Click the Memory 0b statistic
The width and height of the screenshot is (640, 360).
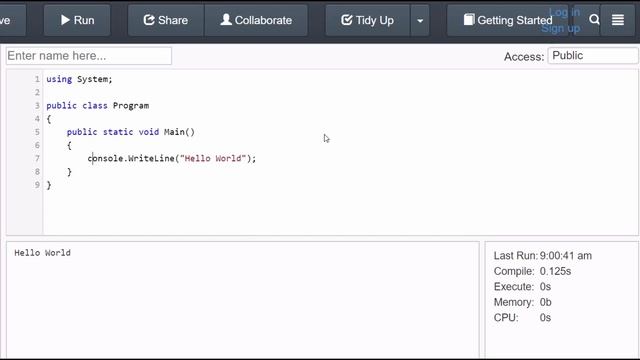(x=545, y=302)
